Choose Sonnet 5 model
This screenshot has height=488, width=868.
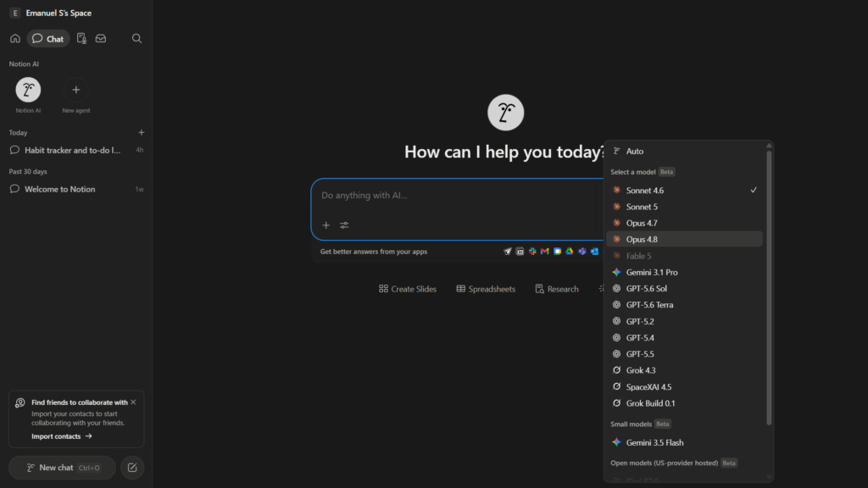click(x=684, y=207)
